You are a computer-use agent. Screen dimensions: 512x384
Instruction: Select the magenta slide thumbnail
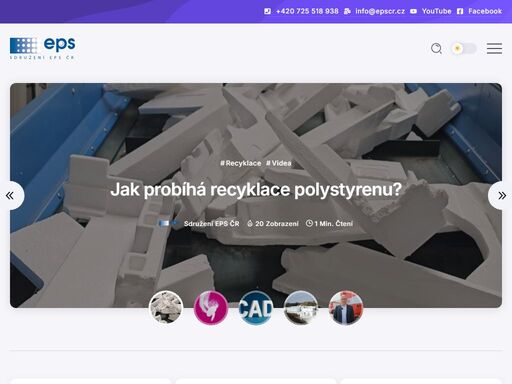[x=211, y=307]
